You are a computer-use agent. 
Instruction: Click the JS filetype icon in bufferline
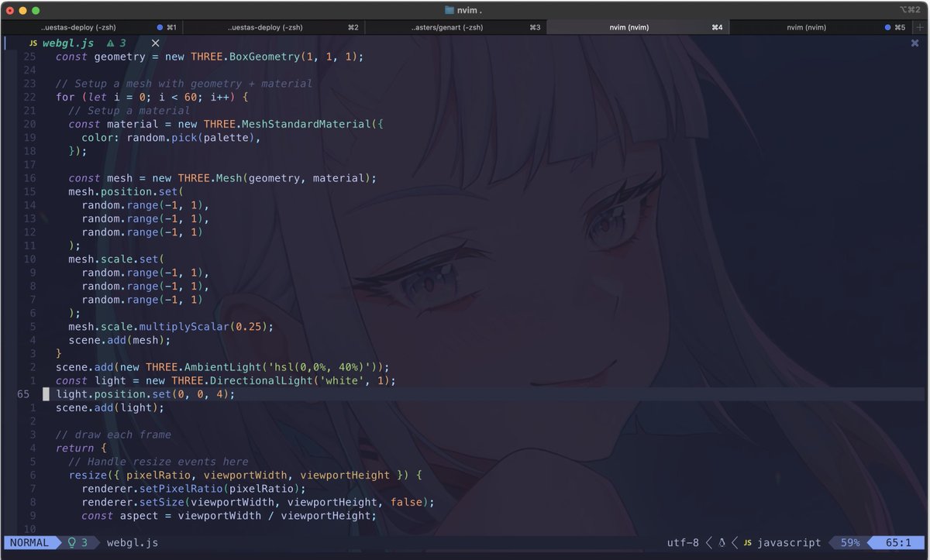[x=33, y=43]
